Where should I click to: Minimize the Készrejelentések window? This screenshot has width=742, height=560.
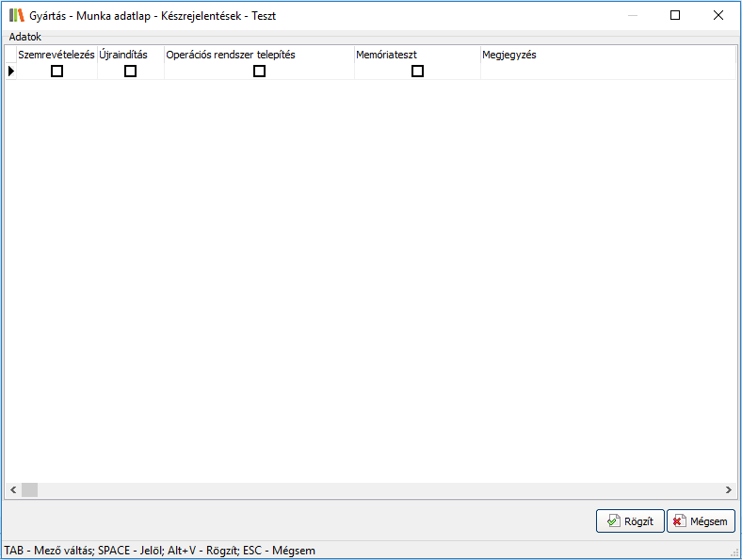coord(632,15)
